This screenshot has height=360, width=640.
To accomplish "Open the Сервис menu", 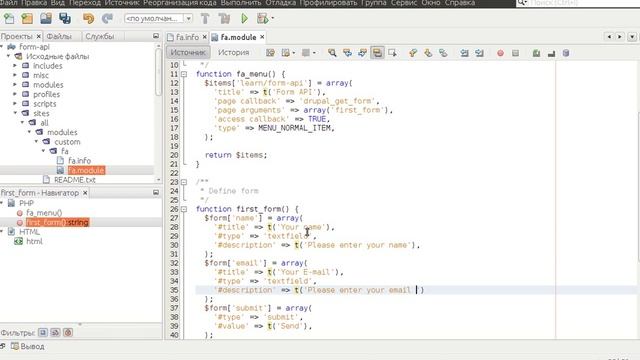I will pyautogui.click(x=404, y=3).
